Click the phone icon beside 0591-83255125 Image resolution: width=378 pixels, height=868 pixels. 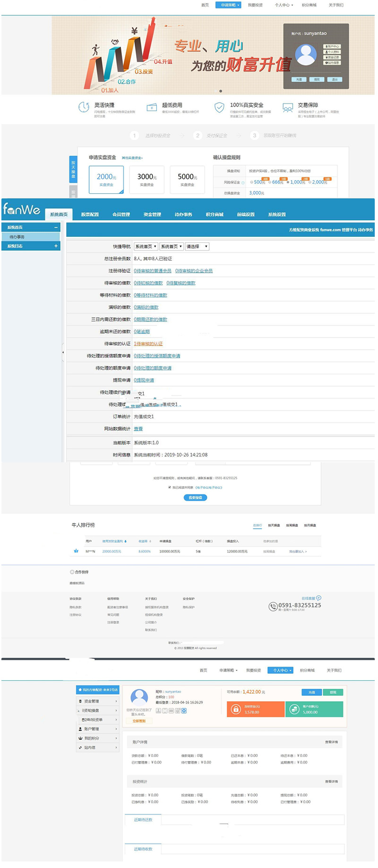click(x=273, y=607)
